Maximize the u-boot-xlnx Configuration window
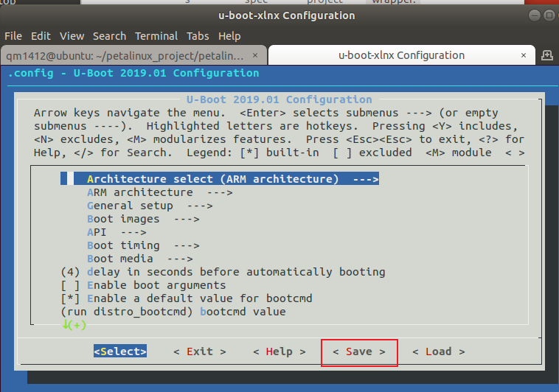Screen dimensions: 559x392 (549, 15)
